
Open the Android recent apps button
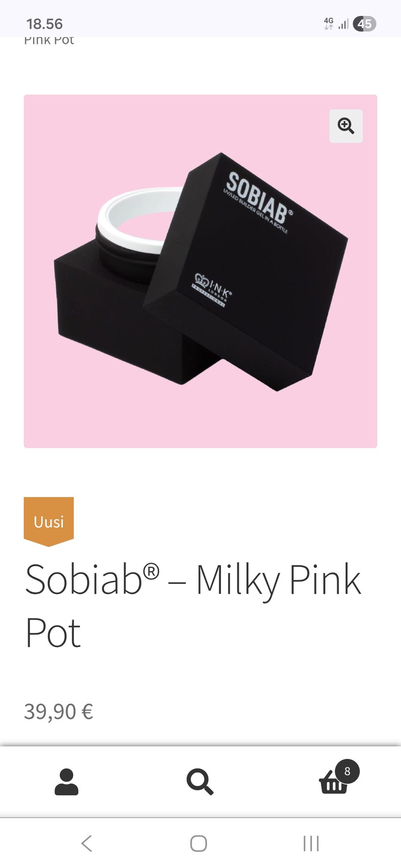point(311,843)
